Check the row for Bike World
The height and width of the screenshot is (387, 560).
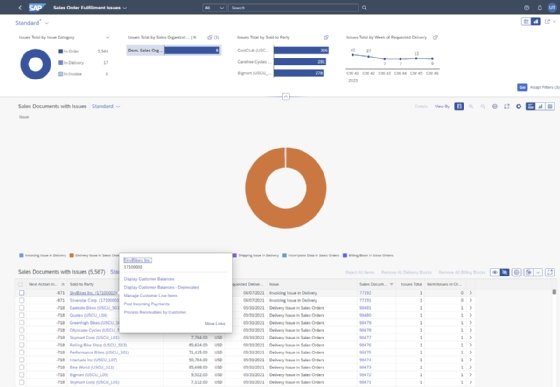coord(22,367)
